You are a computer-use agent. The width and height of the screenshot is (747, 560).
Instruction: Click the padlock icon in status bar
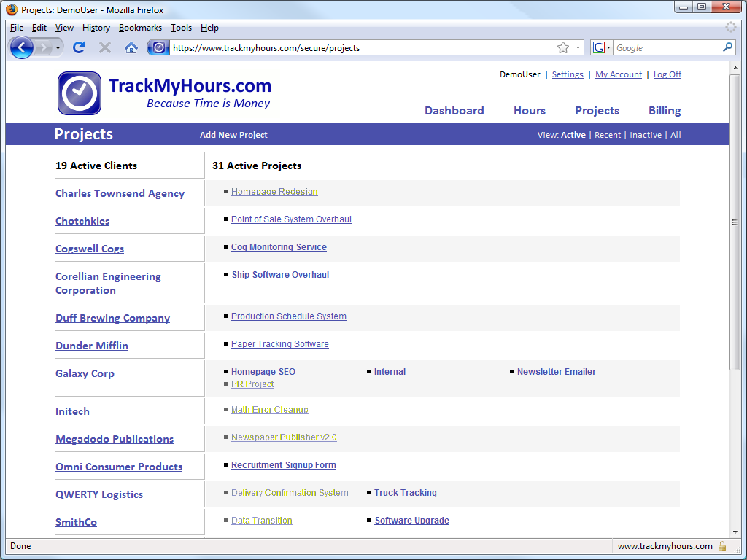(x=722, y=546)
